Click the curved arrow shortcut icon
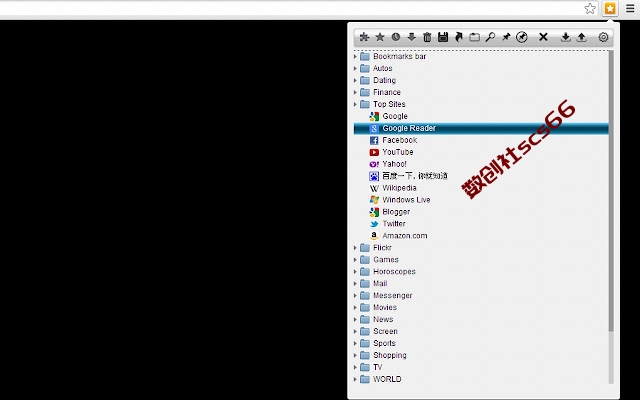The height and width of the screenshot is (400, 640). pos(459,37)
